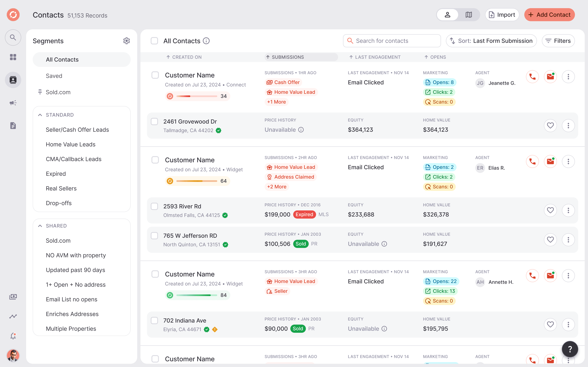Tick the checkbox for 702 Indiana Ave
Screen dimensions: 588x367
pyautogui.click(x=154, y=320)
